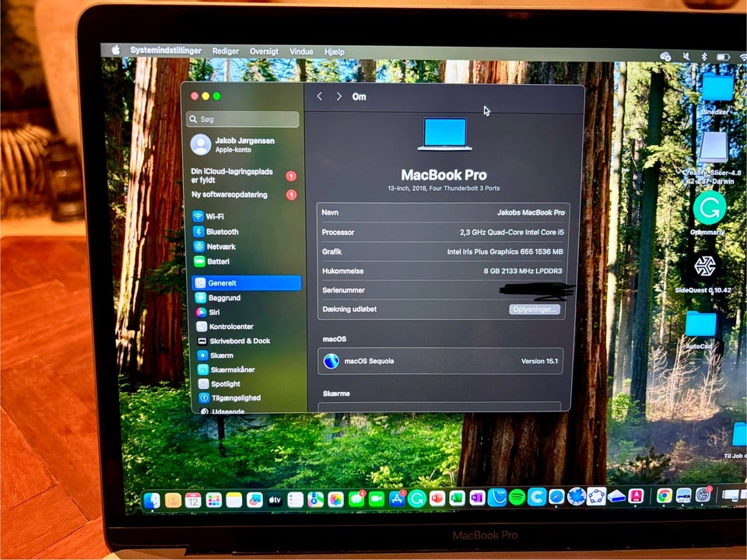Select Generelt in the settings sidebar
The width and height of the screenshot is (747, 560).
point(247,283)
